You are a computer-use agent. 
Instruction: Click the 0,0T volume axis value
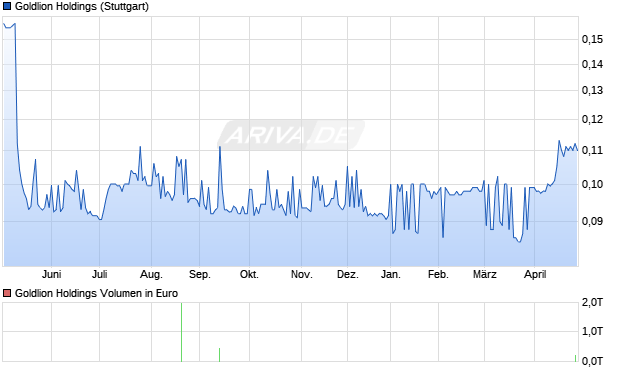coord(592,361)
